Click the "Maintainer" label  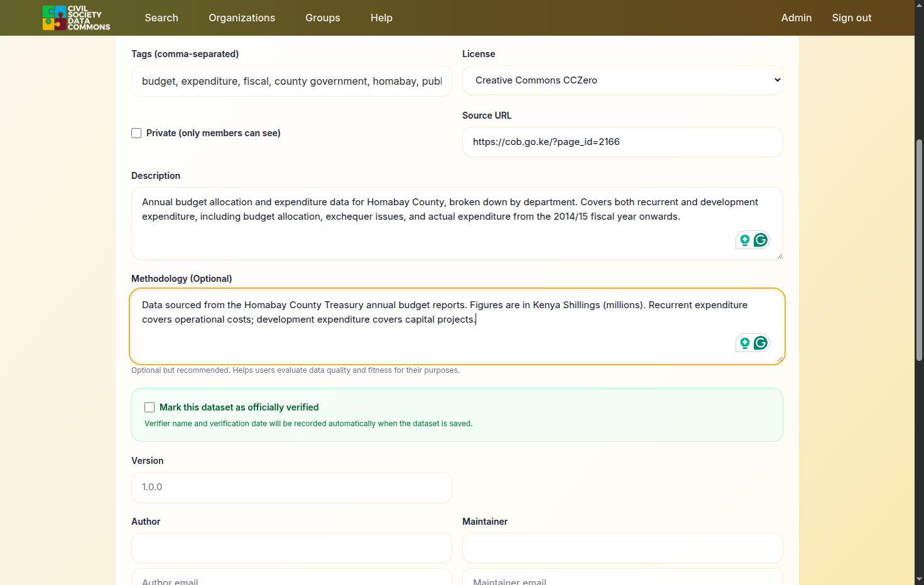tap(485, 522)
